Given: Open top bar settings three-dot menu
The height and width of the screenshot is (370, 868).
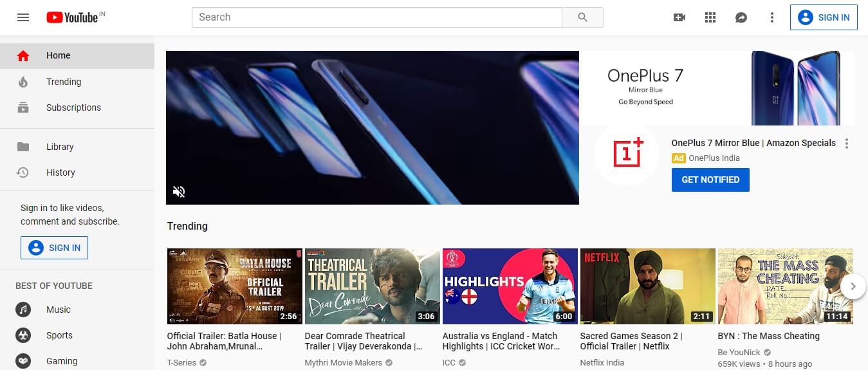Looking at the screenshot, I should (x=772, y=17).
